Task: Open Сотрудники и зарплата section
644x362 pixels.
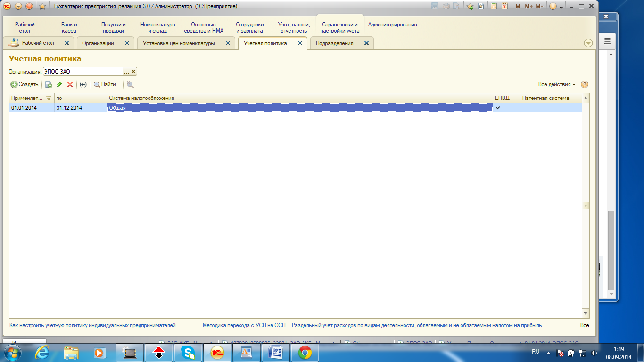Action: [250, 27]
